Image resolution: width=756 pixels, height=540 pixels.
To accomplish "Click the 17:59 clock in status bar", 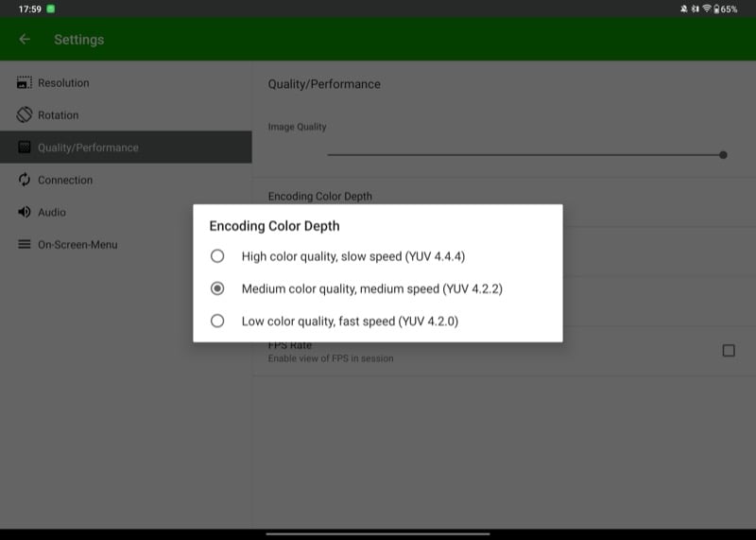I will click(30, 9).
